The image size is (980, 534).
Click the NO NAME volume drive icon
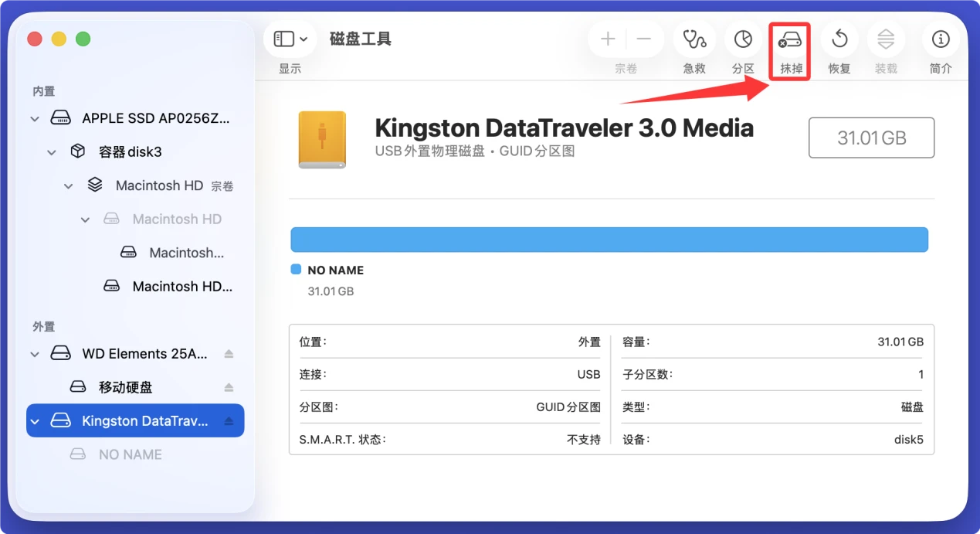[x=78, y=454]
